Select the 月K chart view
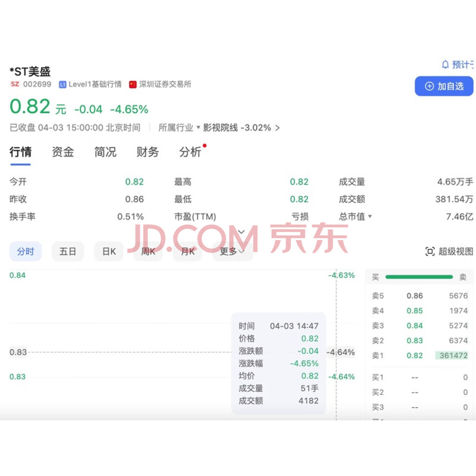Image resolution: width=476 pixels, height=476 pixels. click(x=187, y=252)
